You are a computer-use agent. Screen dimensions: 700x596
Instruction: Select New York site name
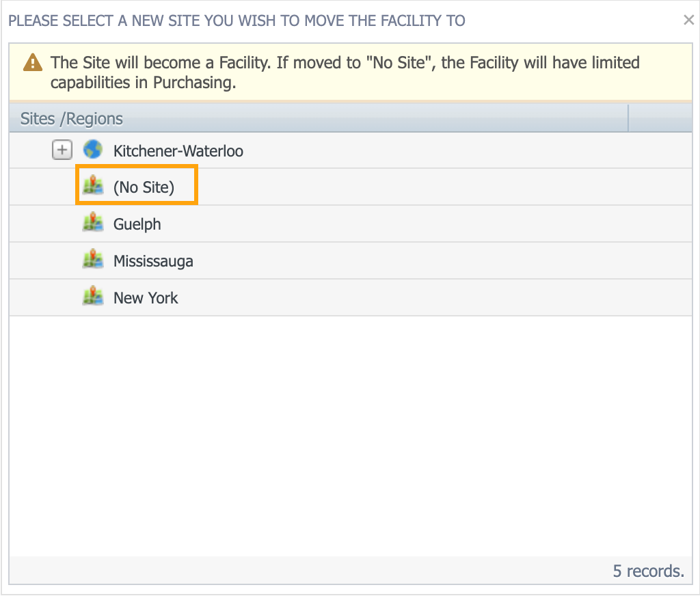[146, 298]
